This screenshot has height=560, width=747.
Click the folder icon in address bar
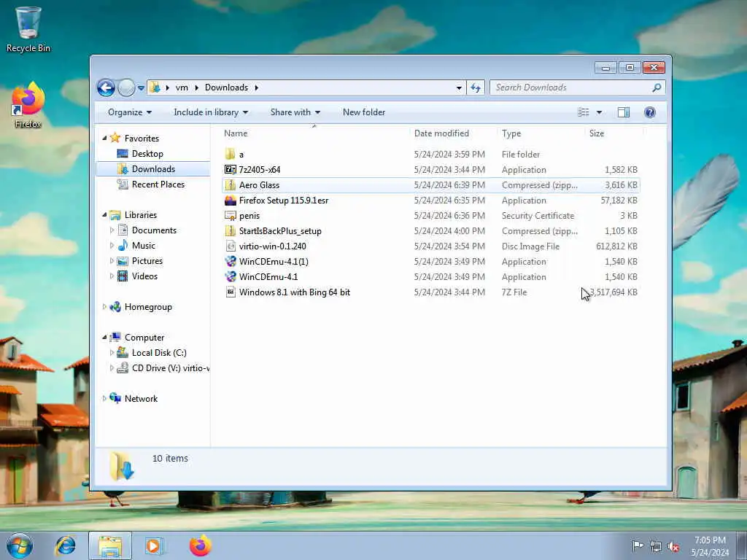coord(155,87)
